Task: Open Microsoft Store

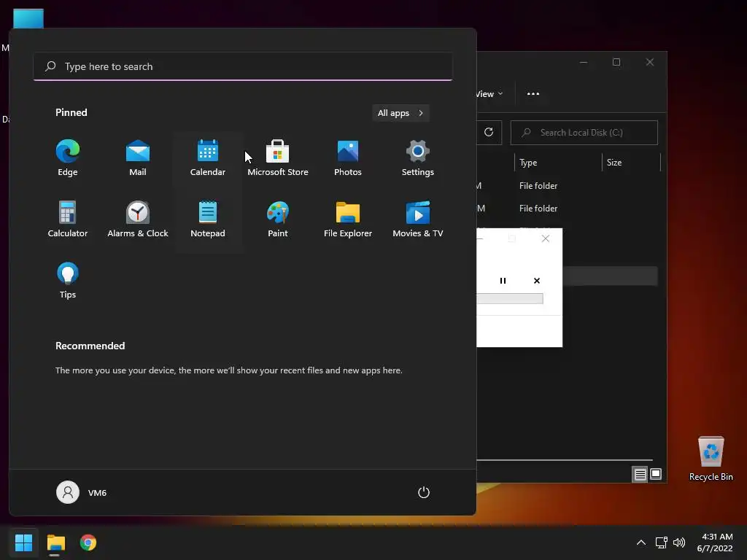Action: (278, 158)
